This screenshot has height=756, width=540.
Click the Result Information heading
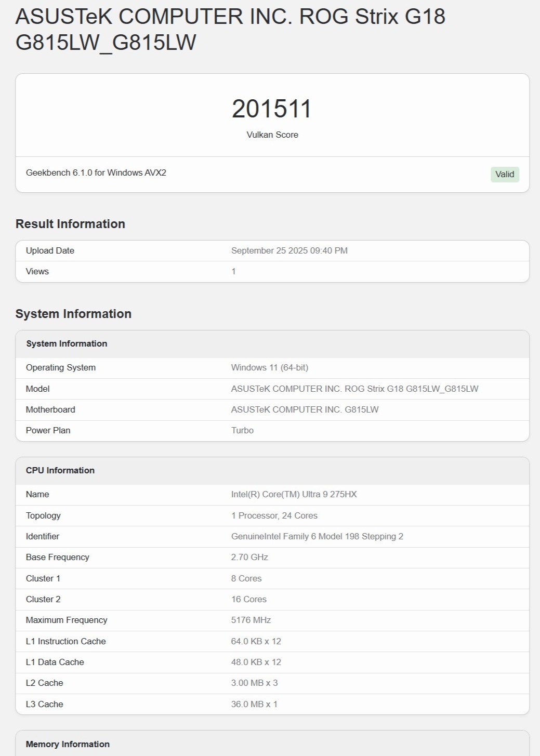pyautogui.click(x=70, y=224)
